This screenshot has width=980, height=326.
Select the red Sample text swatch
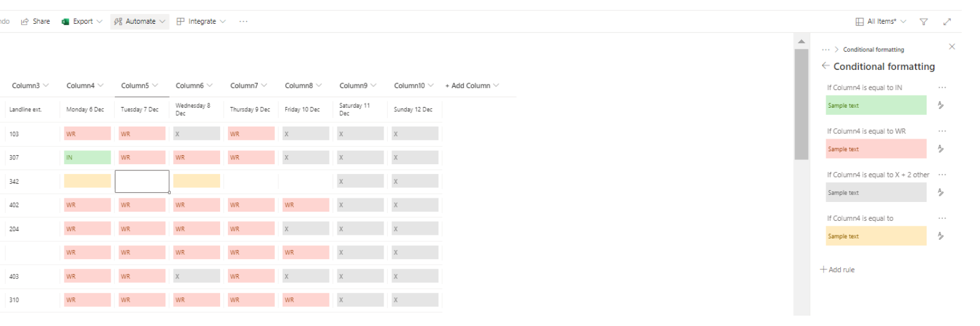coord(876,148)
